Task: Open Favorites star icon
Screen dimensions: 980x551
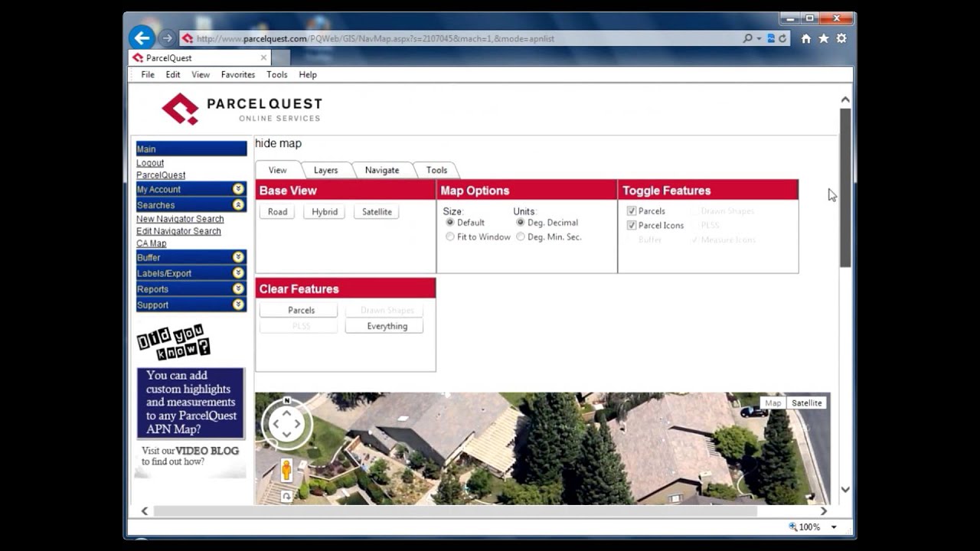Action: point(824,38)
